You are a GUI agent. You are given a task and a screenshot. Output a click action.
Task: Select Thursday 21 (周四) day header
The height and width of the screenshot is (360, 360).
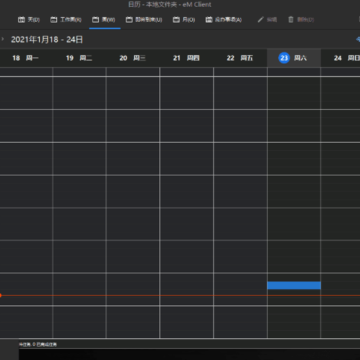[x=186, y=58]
